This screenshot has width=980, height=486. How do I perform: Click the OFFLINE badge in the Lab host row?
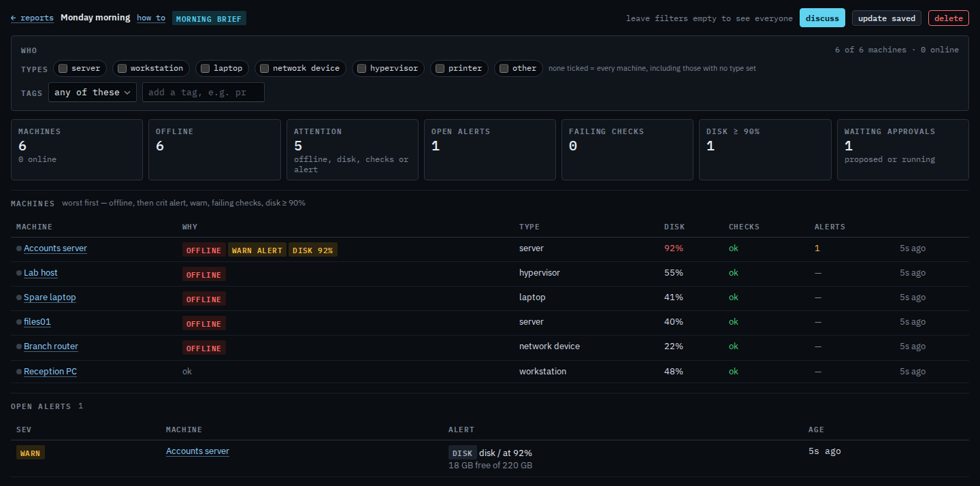(x=204, y=275)
